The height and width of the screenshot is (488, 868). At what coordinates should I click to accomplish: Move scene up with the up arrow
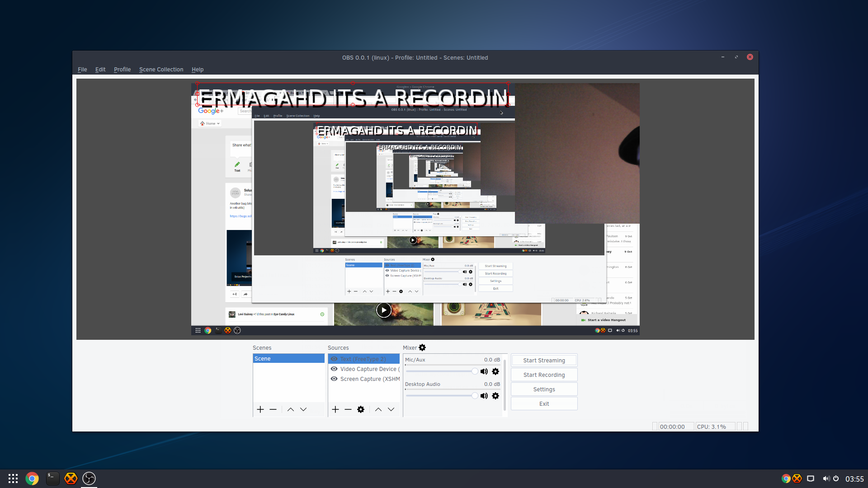click(291, 409)
